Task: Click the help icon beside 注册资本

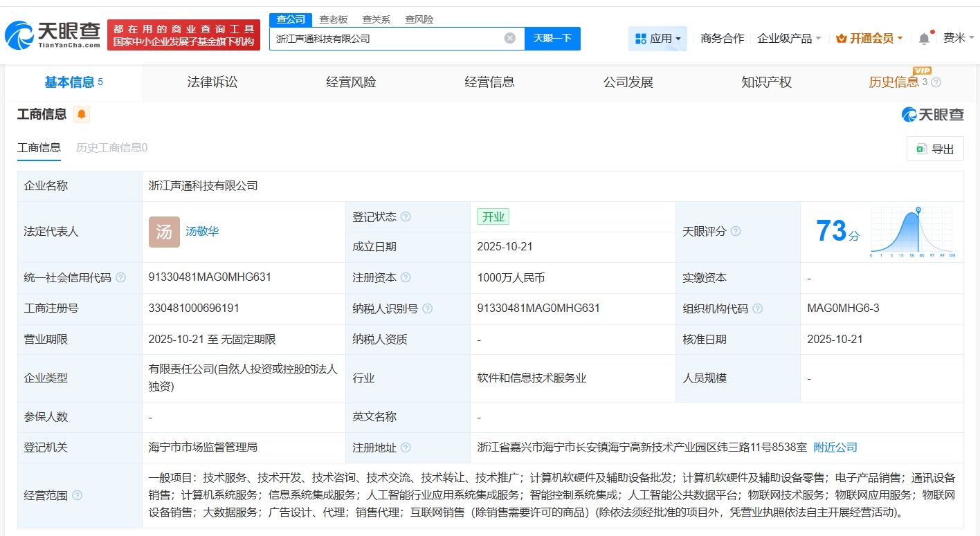Action: click(407, 278)
